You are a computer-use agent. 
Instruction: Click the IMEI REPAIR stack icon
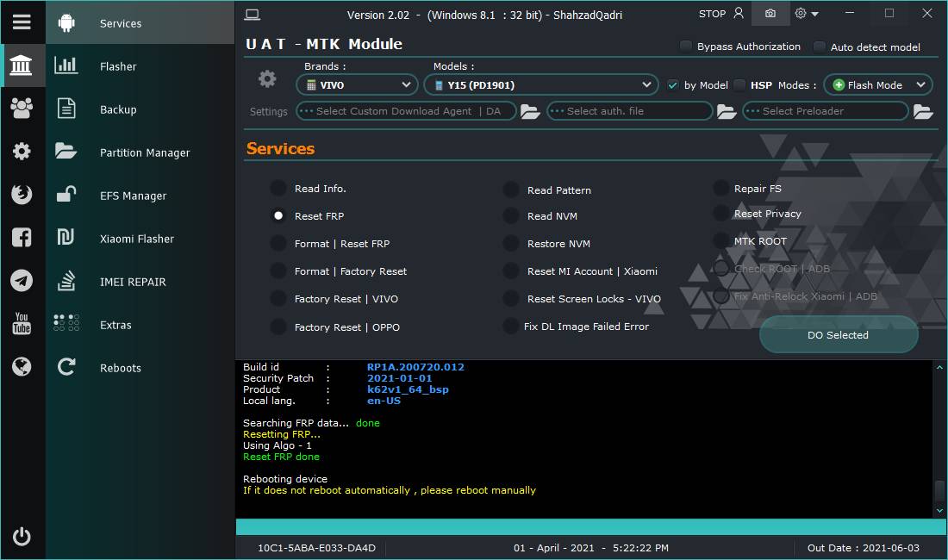point(65,281)
